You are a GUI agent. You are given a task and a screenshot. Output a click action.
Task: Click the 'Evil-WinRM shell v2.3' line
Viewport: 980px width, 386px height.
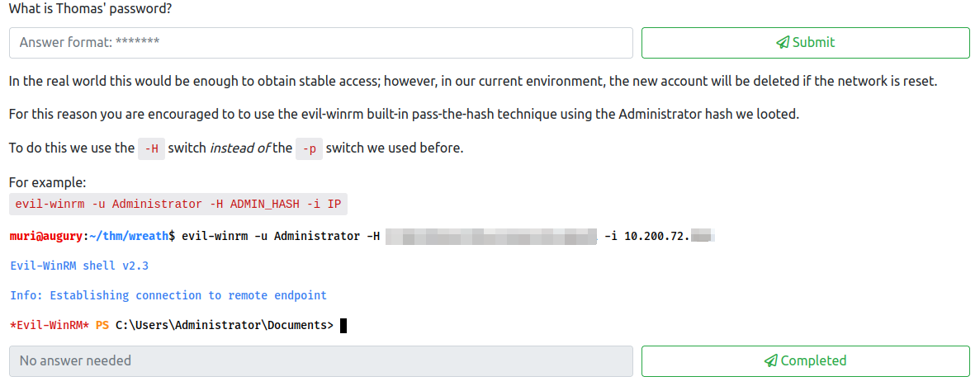(79, 266)
